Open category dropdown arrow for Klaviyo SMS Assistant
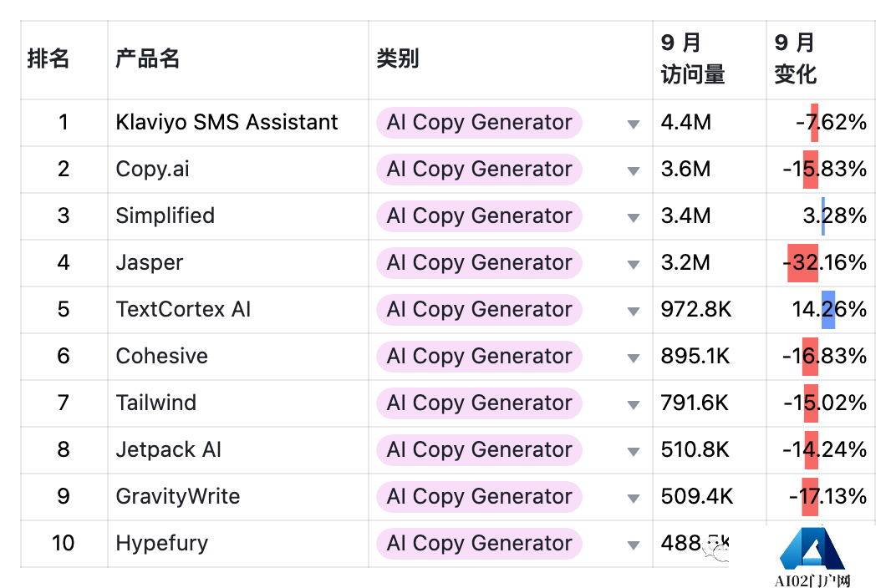This screenshot has height=588, width=896. [x=634, y=124]
